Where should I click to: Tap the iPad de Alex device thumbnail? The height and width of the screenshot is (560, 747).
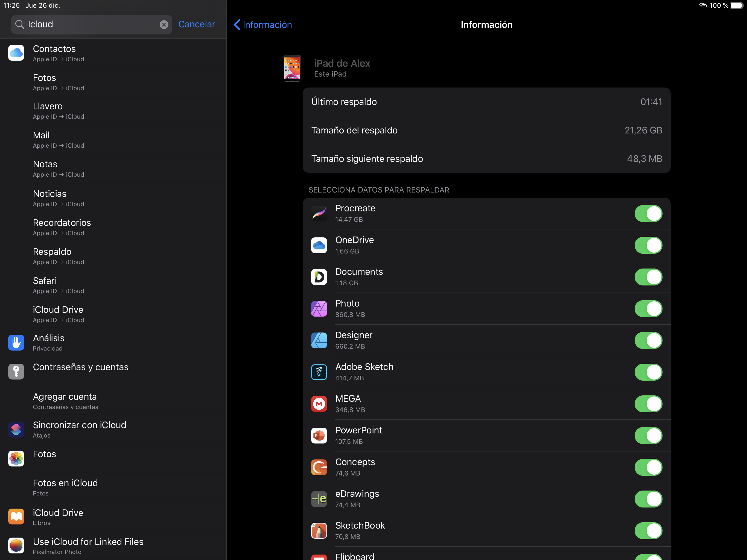pos(292,68)
